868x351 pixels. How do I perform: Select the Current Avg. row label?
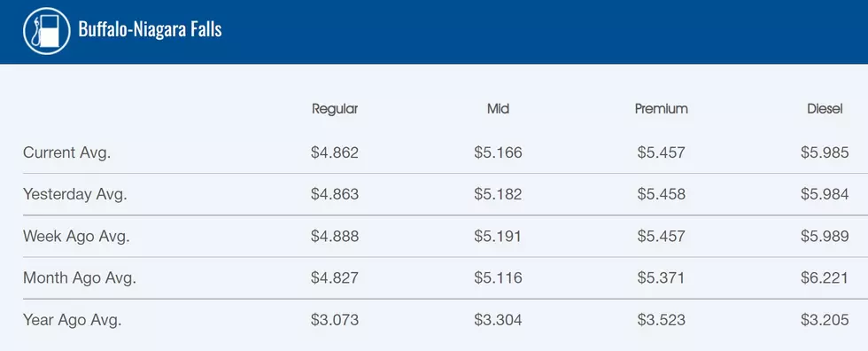(67, 152)
